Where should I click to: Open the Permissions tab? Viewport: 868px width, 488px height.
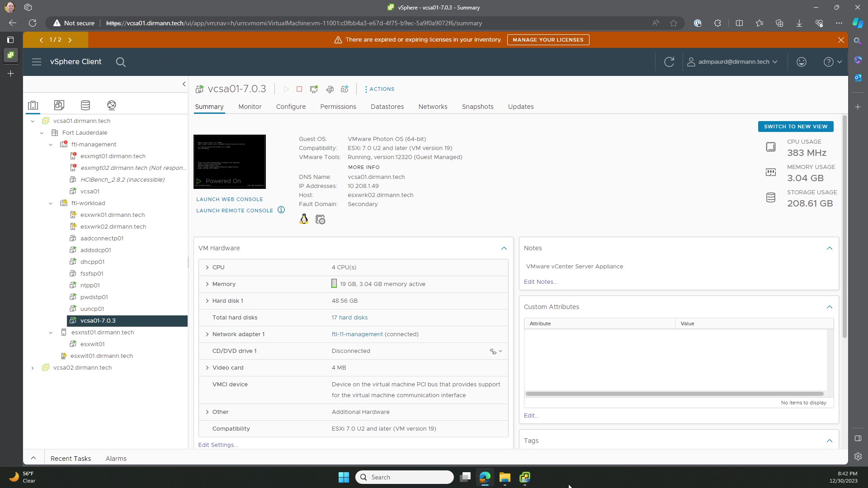tap(338, 107)
